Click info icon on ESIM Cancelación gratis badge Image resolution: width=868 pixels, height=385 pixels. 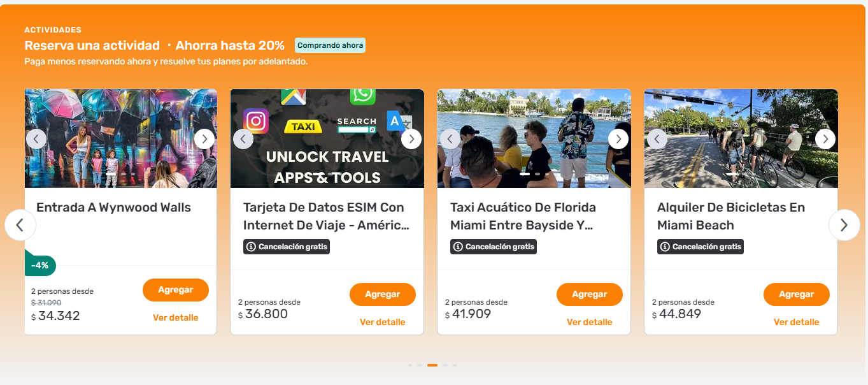[251, 247]
